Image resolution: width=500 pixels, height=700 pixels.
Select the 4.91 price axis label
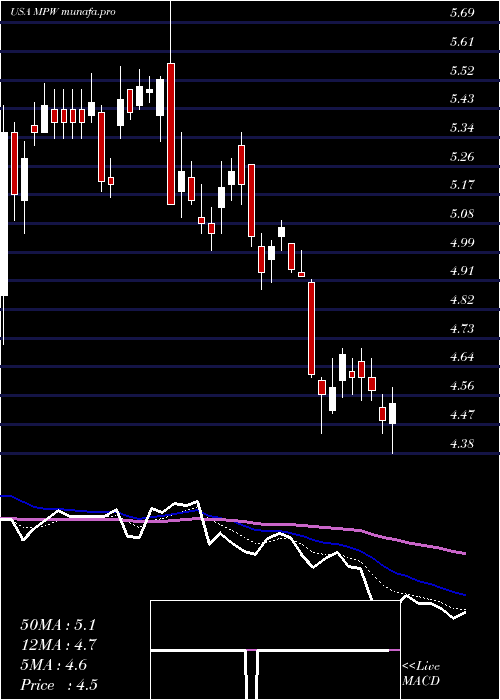[462, 271]
